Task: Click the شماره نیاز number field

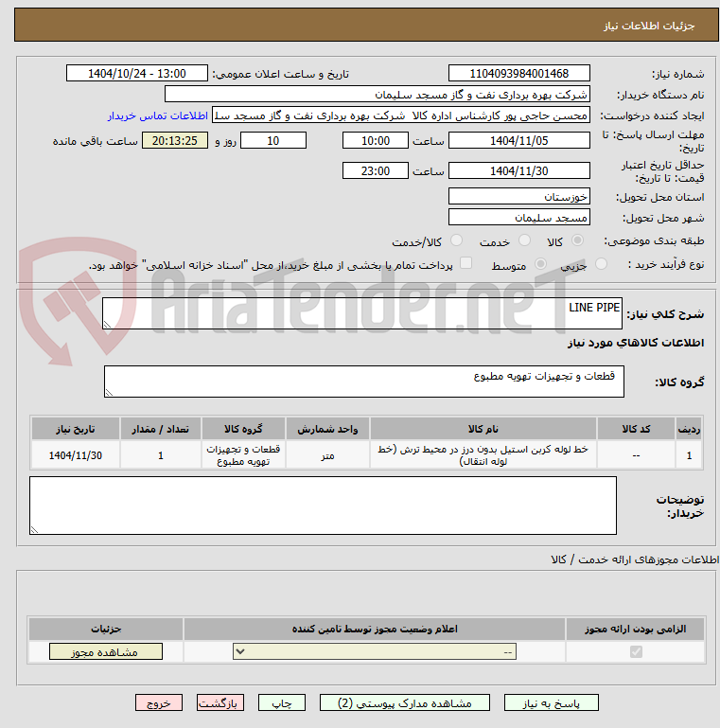Action: pyautogui.click(x=519, y=73)
